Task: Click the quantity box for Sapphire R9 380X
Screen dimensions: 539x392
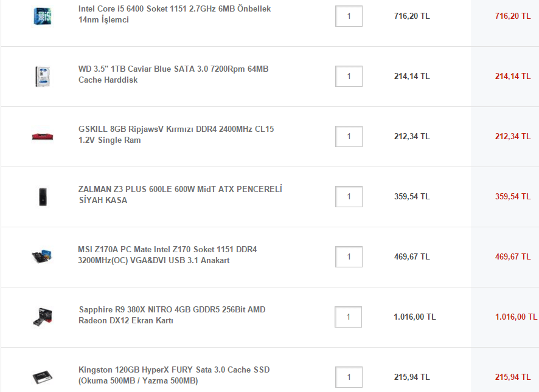Action: click(348, 317)
